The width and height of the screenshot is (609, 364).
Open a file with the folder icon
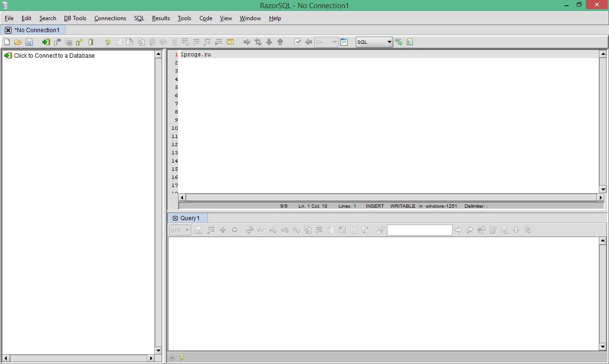tap(18, 42)
